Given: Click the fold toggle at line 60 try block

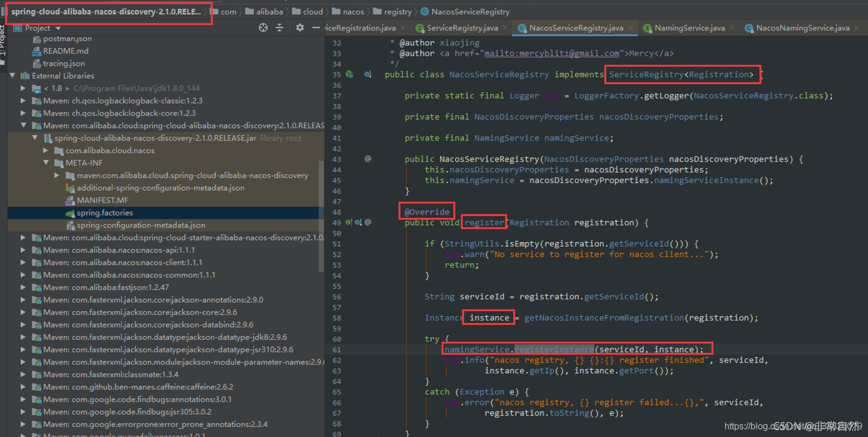Looking at the screenshot, I should [382, 339].
